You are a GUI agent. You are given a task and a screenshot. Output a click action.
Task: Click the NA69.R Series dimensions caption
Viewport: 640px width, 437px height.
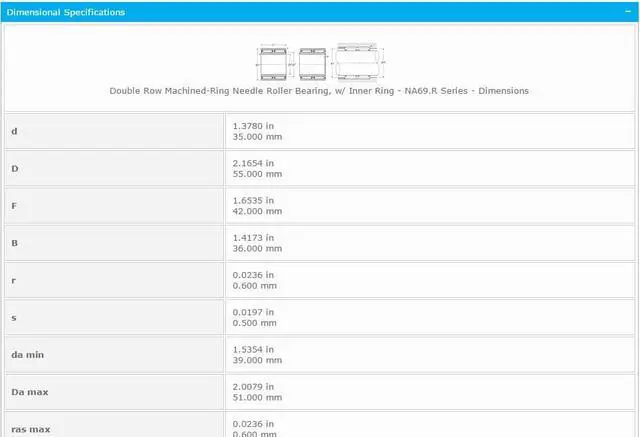319,90
